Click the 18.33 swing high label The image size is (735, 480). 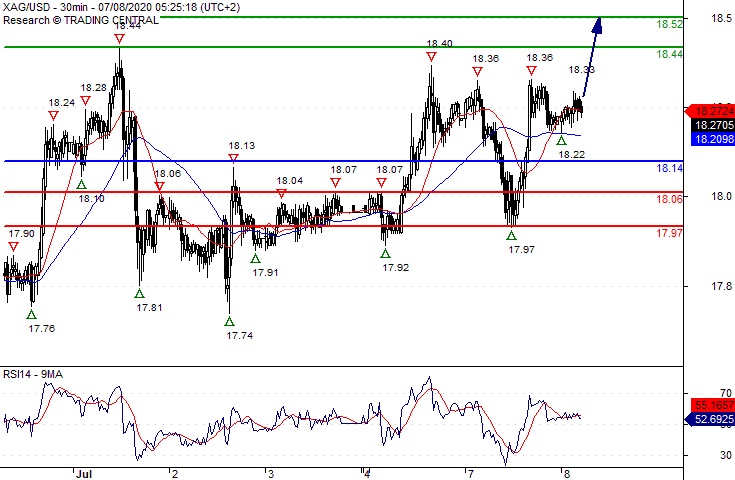(x=582, y=70)
